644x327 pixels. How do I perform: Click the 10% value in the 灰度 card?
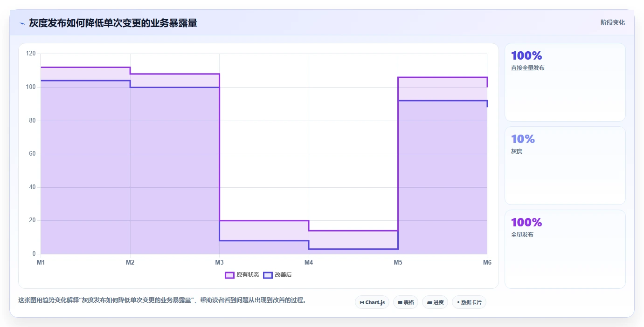523,139
